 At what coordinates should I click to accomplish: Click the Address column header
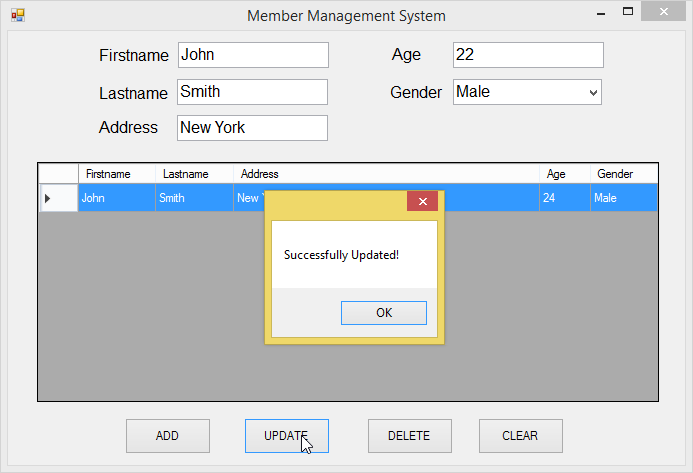tap(386, 174)
